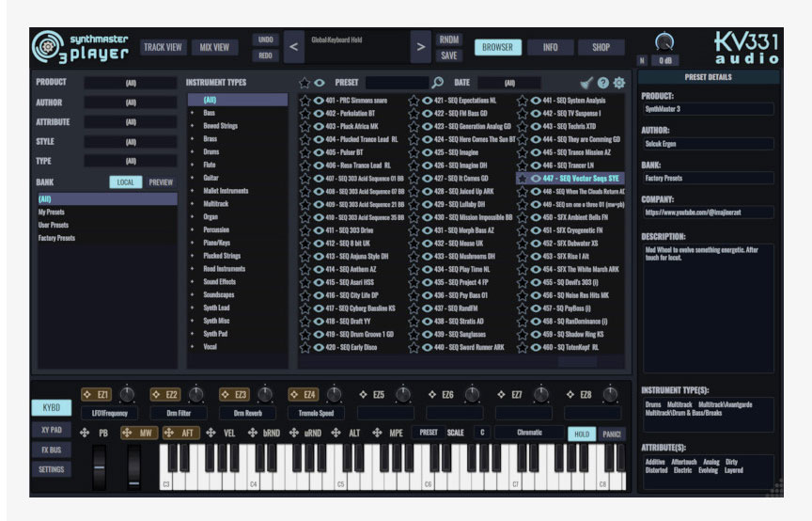Expand the Bass instrument type
812x521 pixels.
point(193,113)
